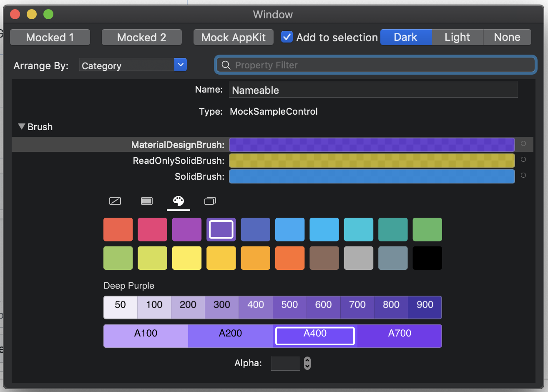Viewport: 548px width, 392px height.
Task: Select the red-orange swatch in the palette
Action: click(x=118, y=229)
